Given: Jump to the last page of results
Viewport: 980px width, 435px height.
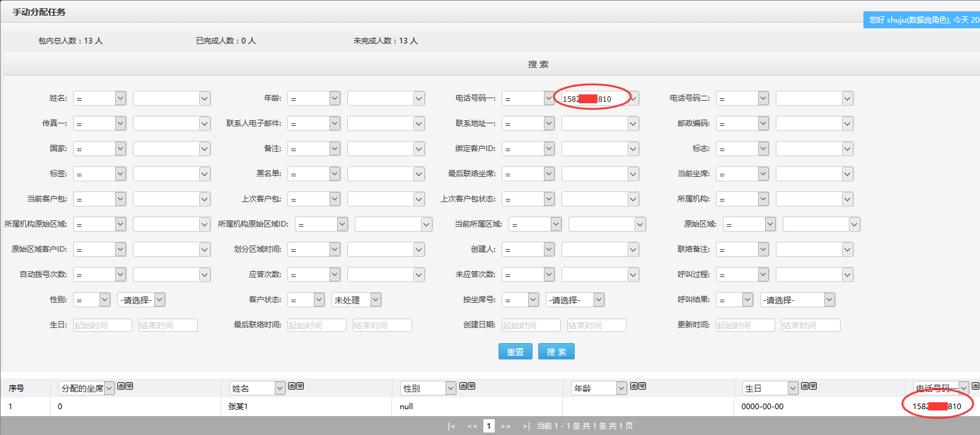Looking at the screenshot, I should [x=526, y=426].
